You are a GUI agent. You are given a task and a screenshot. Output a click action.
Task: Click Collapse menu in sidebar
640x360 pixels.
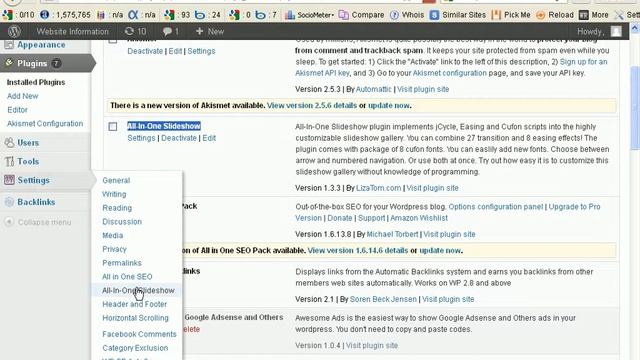coord(44,222)
